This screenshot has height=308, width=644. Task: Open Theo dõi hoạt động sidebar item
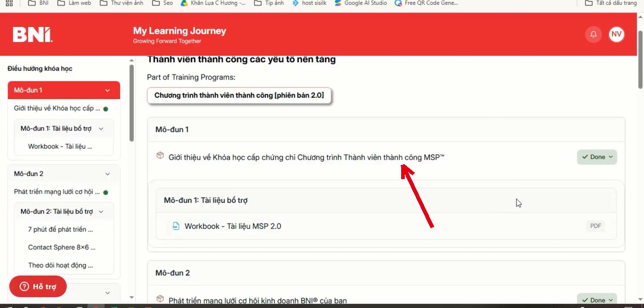tap(60, 265)
